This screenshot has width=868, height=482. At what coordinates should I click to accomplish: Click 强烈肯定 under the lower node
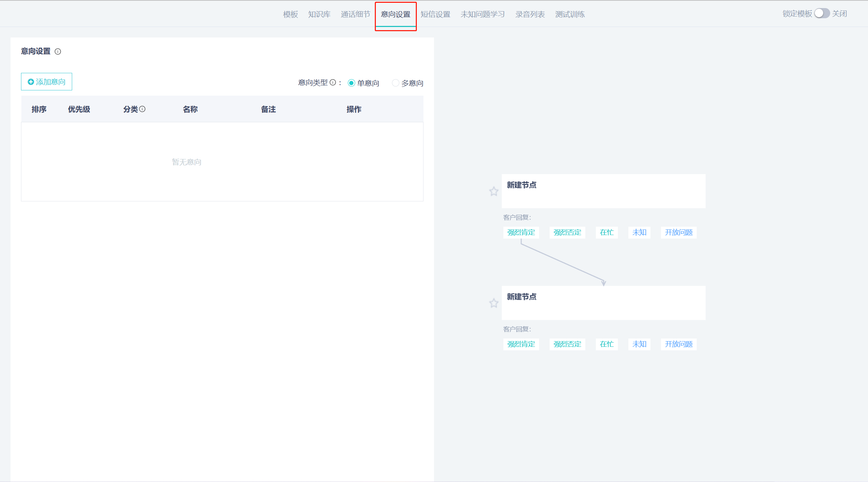521,344
